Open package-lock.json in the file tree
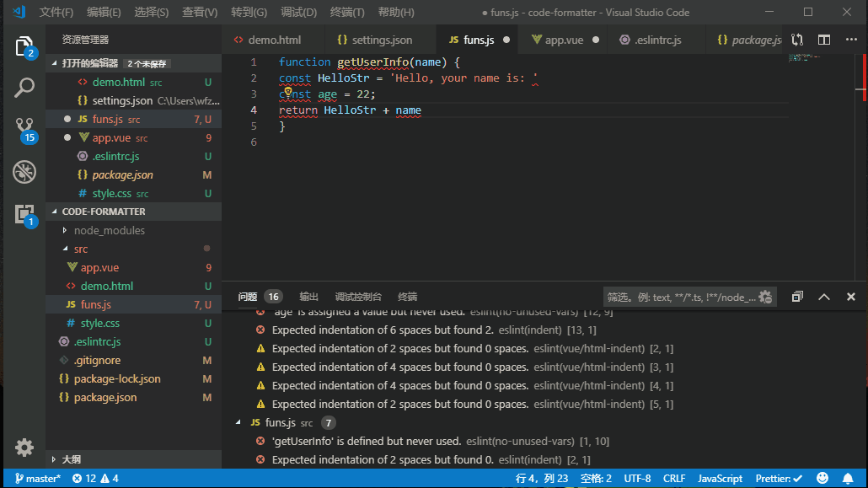The image size is (868, 488). (x=133, y=379)
